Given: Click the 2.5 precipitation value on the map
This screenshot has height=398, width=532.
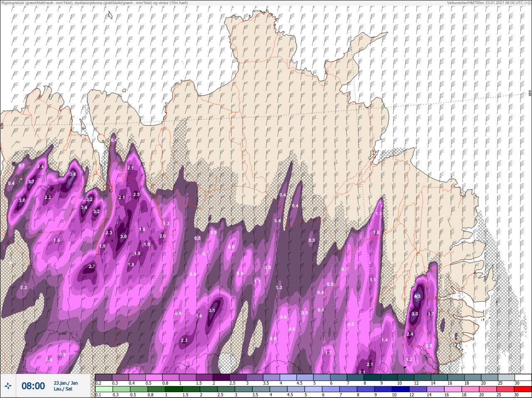Looking at the screenshot, I should click(x=136, y=194).
